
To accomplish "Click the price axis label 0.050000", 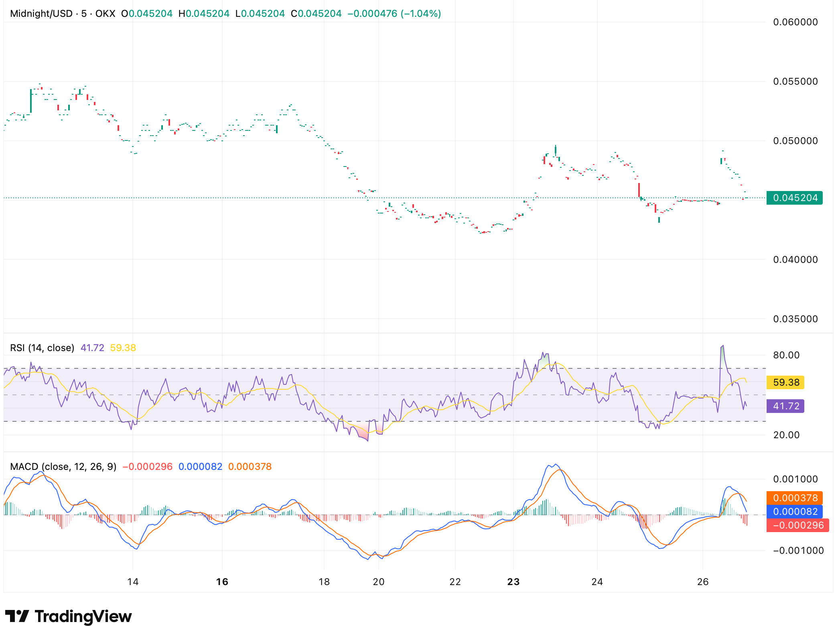I will point(796,140).
